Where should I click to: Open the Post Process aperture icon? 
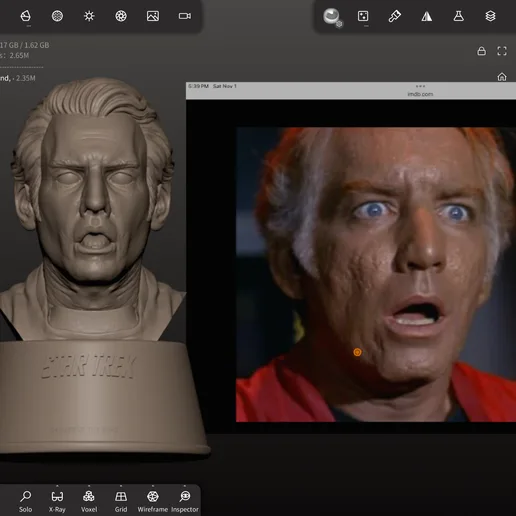pos(121,16)
